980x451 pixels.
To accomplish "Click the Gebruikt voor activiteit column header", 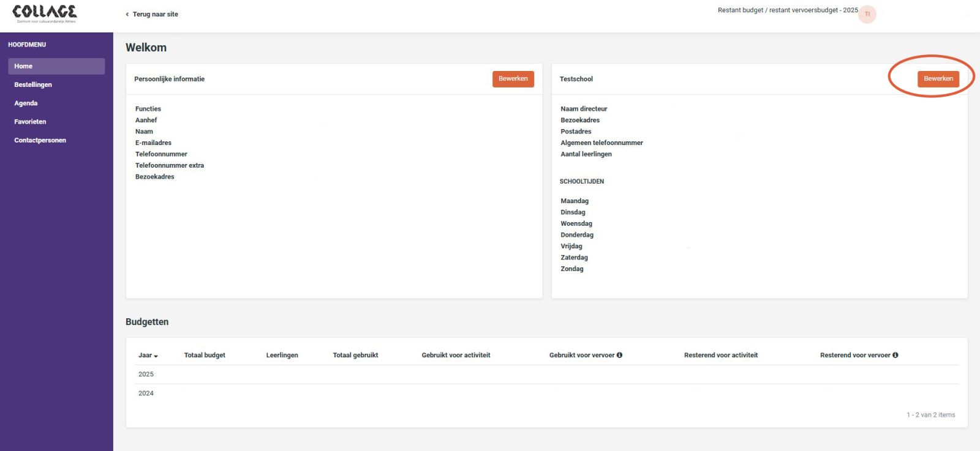I will [x=456, y=355].
